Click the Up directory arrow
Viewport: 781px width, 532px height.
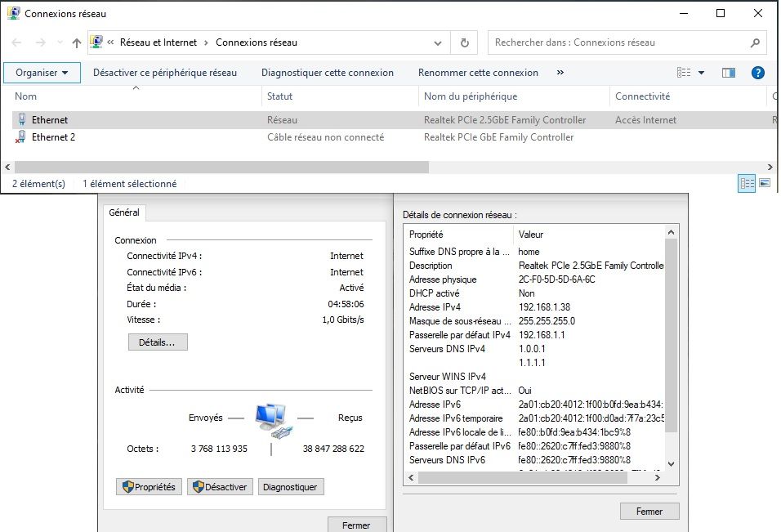pyautogui.click(x=77, y=42)
